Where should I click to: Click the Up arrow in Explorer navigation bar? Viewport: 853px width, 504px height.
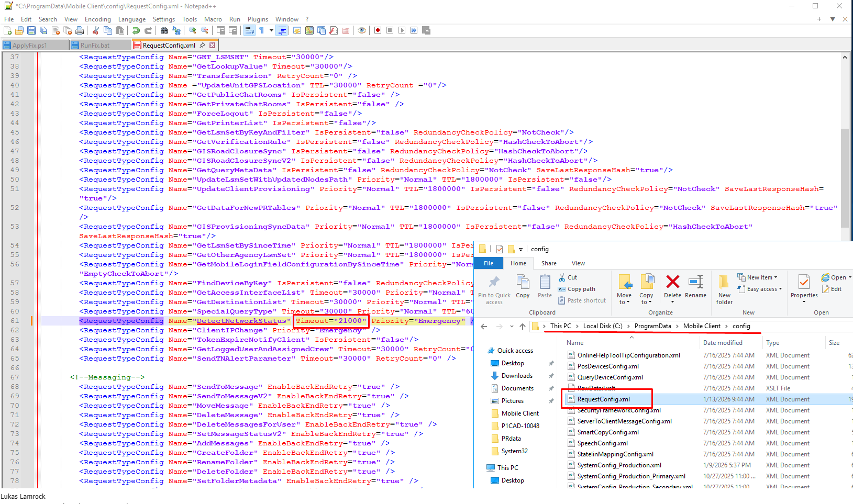point(523,326)
